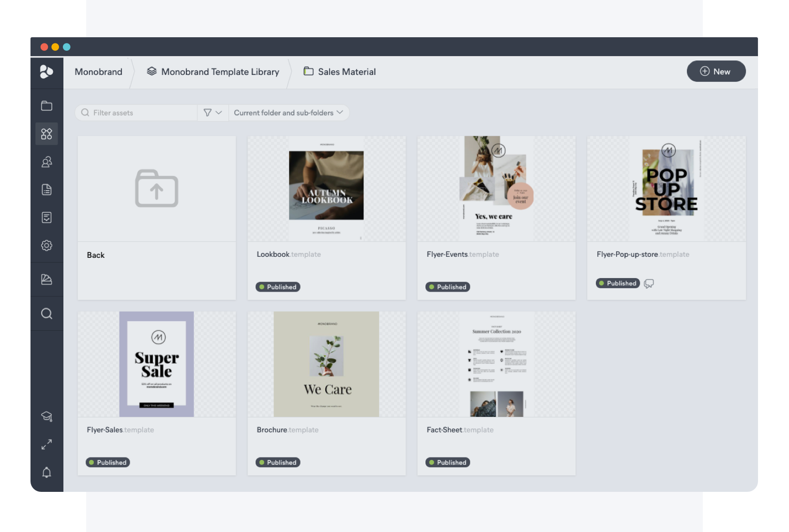This screenshot has height=532, width=789.
Task: Click the Published badge on Flyer-Events
Action: [x=448, y=287]
